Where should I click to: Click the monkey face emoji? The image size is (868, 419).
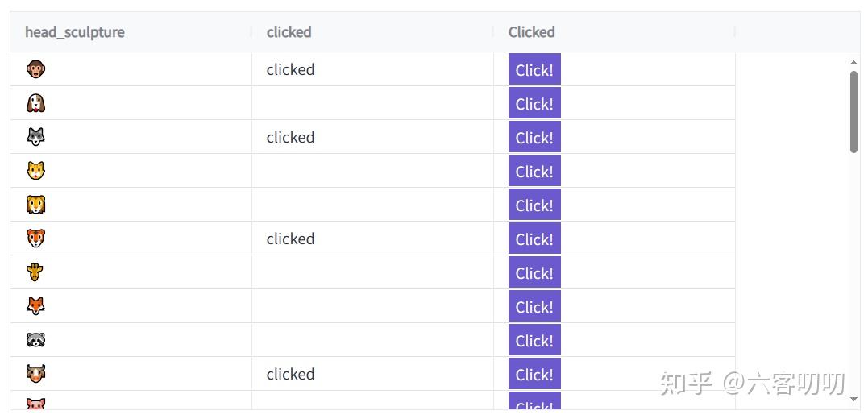pos(35,69)
